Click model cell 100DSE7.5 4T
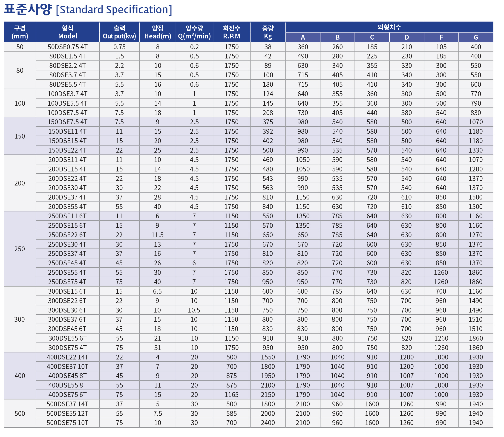The height and width of the screenshot is (437, 504). 68,113
